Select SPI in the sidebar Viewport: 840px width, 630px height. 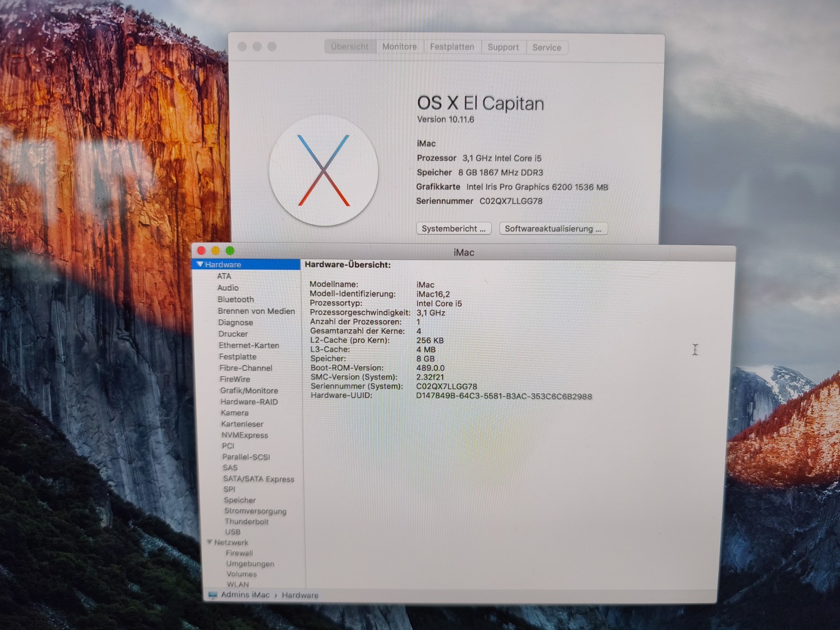(229, 489)
